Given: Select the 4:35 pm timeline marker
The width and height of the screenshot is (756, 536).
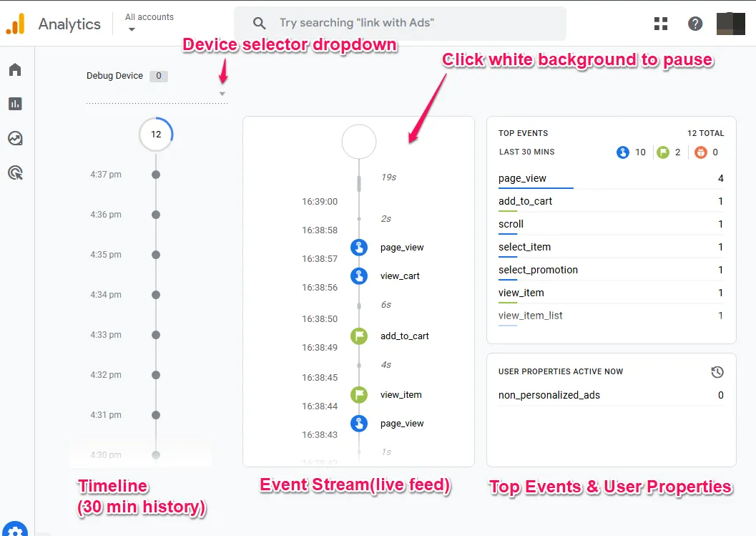Looking at the screenshot, I should [156, 255].
